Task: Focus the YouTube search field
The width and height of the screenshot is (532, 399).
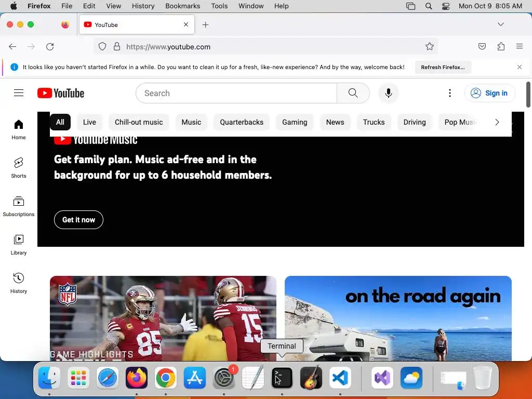Action: [236, 93]
